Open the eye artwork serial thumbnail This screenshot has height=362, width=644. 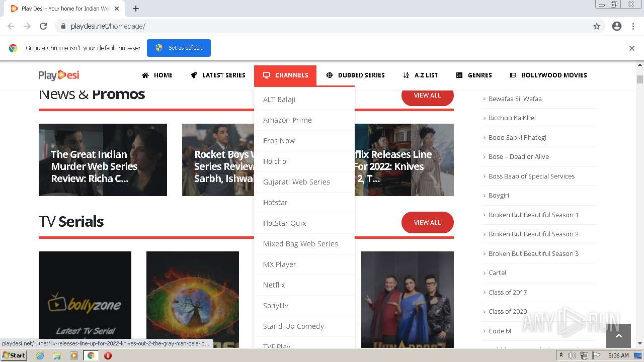(x=193, y=300)
